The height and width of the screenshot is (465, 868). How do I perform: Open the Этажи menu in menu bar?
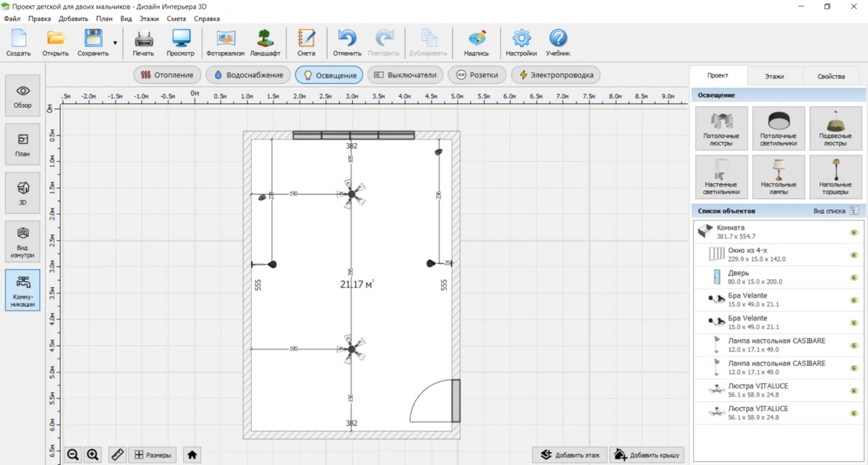[x=149, y=19]
